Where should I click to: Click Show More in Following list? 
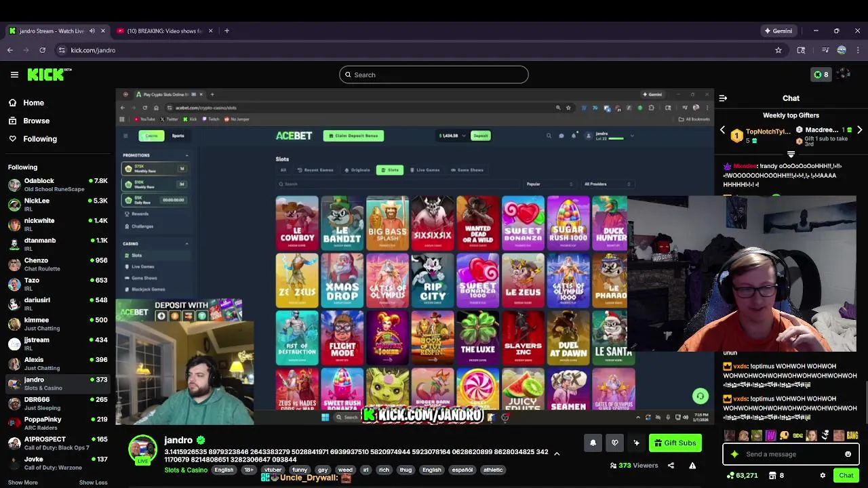(x=23, y=483)
